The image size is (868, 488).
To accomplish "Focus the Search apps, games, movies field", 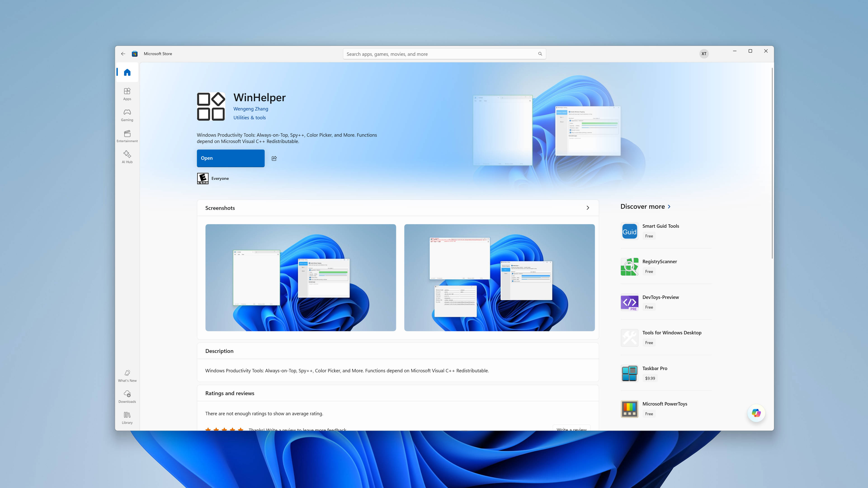I will pos(444,54).
